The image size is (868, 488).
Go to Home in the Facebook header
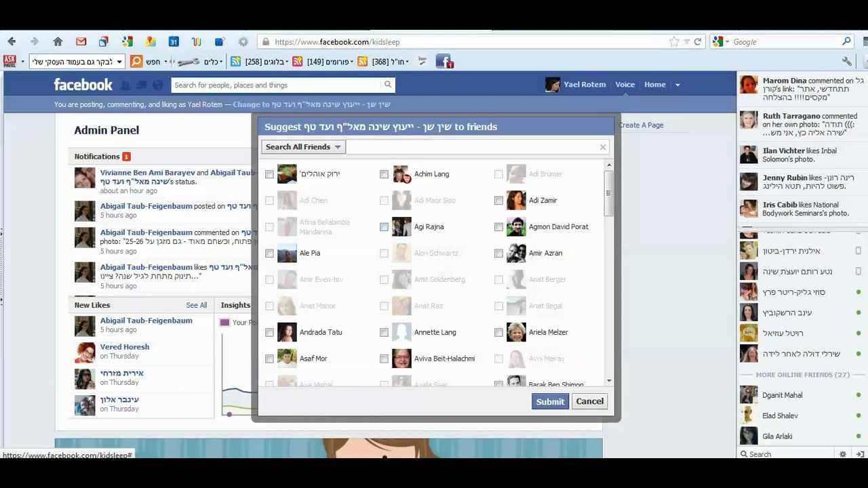tap(654, 85)
